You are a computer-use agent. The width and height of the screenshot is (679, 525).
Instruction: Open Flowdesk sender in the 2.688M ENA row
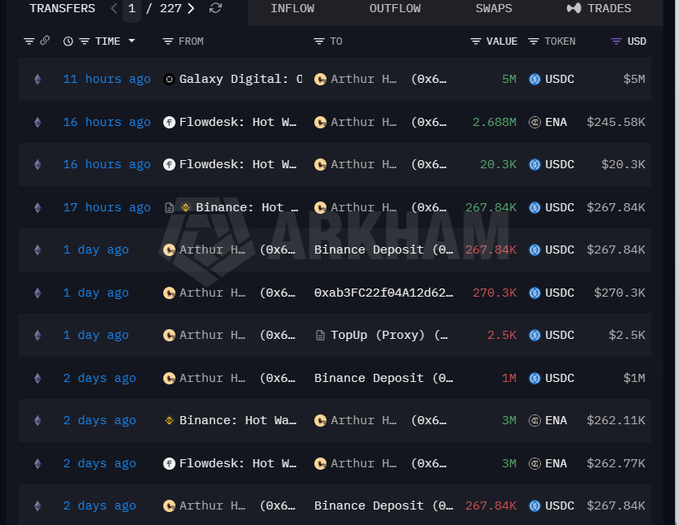(x=238, y=122)
